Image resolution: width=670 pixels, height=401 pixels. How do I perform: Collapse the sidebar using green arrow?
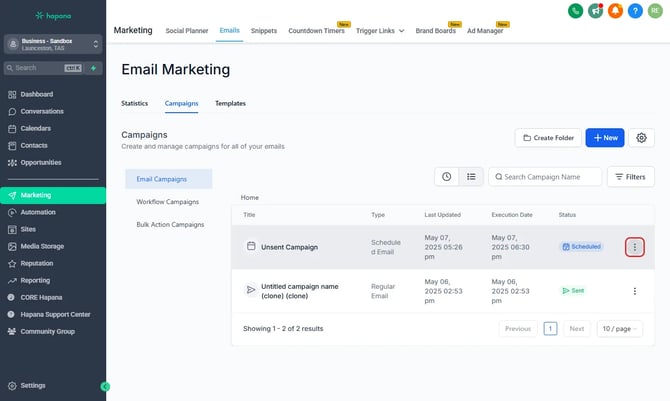point(106,386)
